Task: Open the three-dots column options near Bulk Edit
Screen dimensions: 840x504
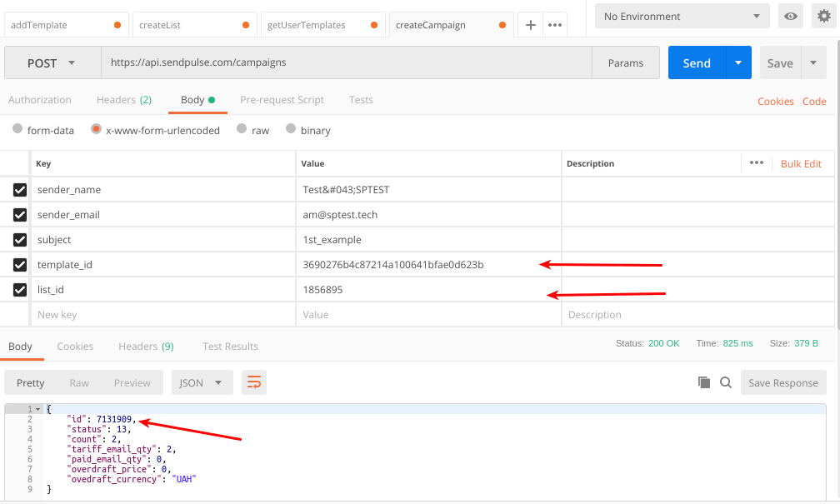Action: click(757, 163)
